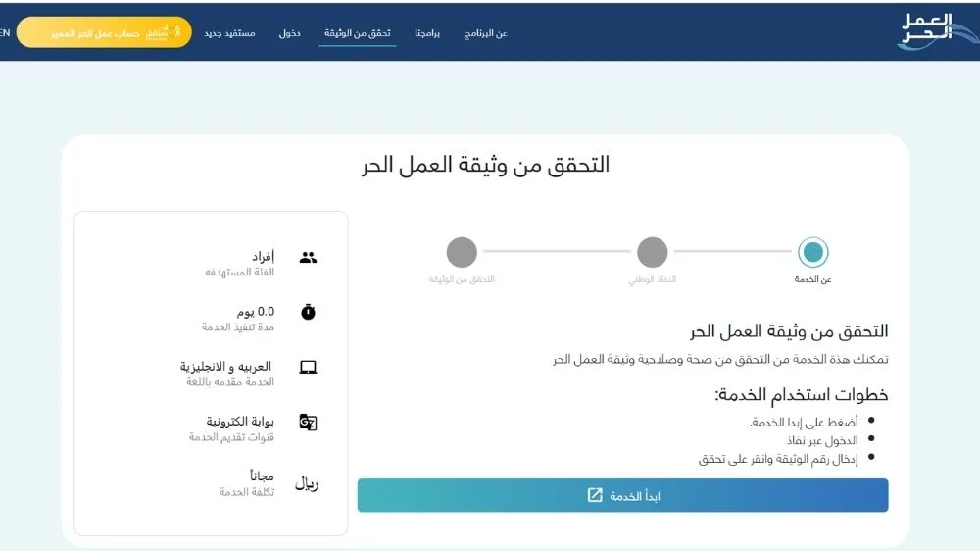
Task: Click the step text أضغط على إبدا الخدمة
Action: [x=804, y=423]
